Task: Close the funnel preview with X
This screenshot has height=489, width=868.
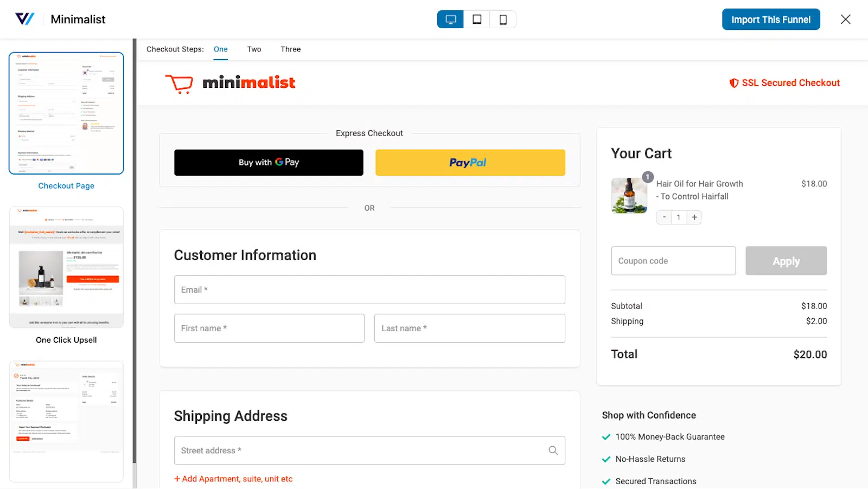Action: [x=845, y=20]
